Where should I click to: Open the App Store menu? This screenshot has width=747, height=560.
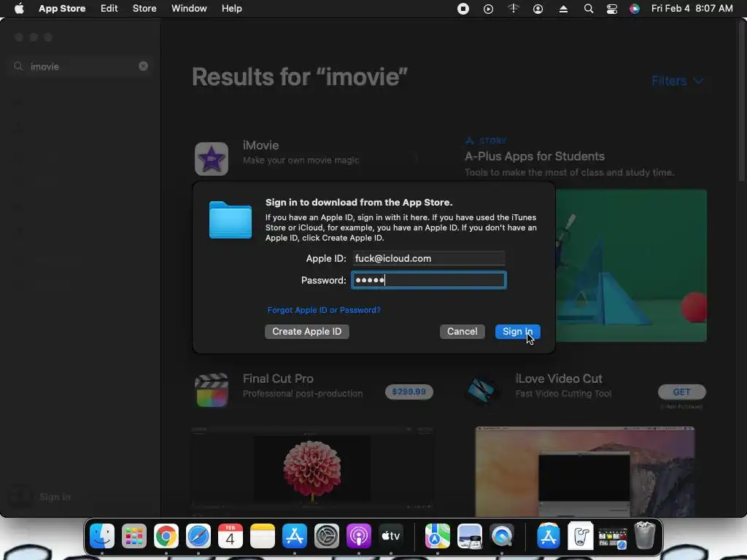62,9
